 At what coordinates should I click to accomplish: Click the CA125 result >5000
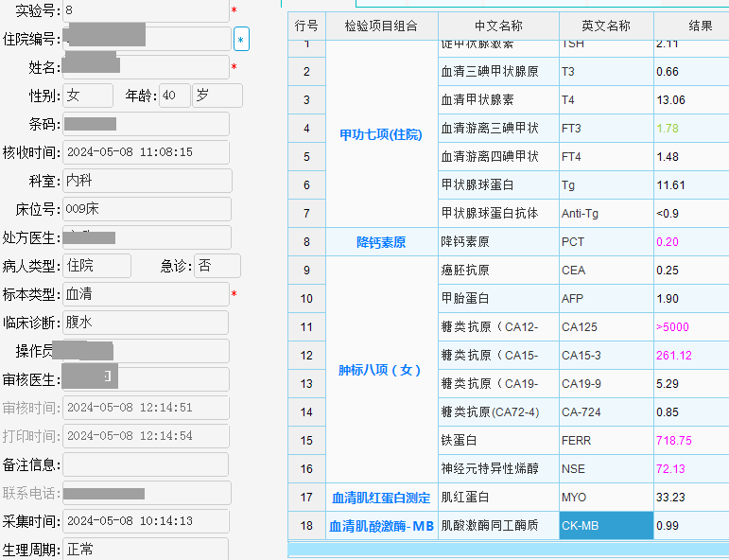672,327
